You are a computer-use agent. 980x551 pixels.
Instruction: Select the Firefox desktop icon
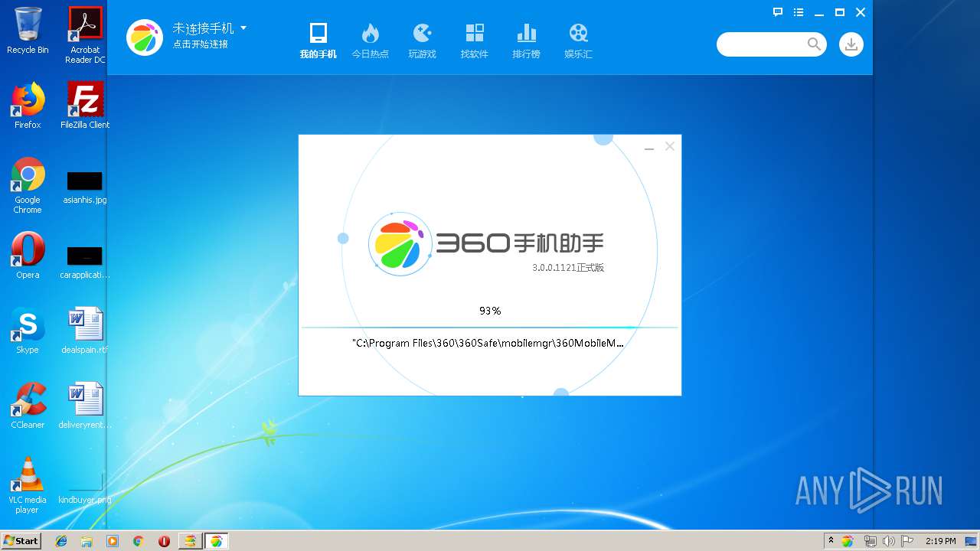pos(28,106)
